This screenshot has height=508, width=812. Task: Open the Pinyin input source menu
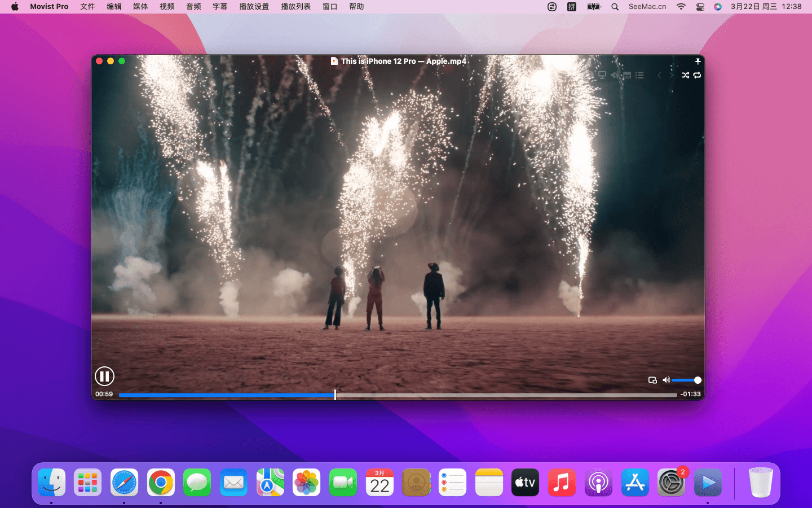pyautogui.click(x=571, y=7)
